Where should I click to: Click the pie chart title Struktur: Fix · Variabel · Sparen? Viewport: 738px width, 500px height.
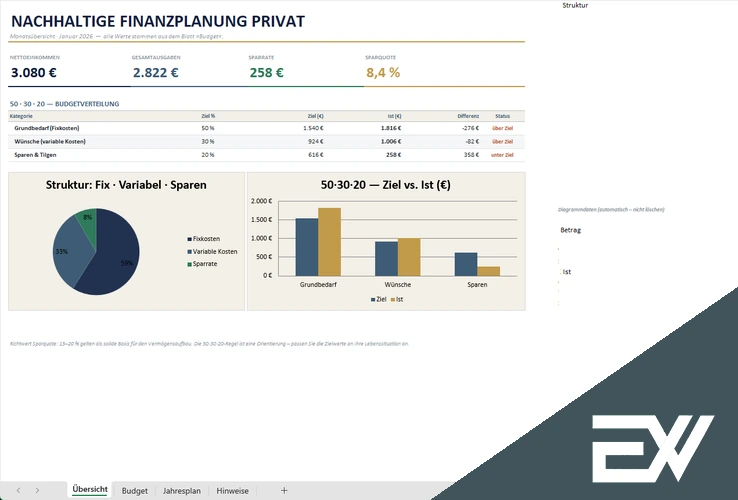[x=126, y=185]
